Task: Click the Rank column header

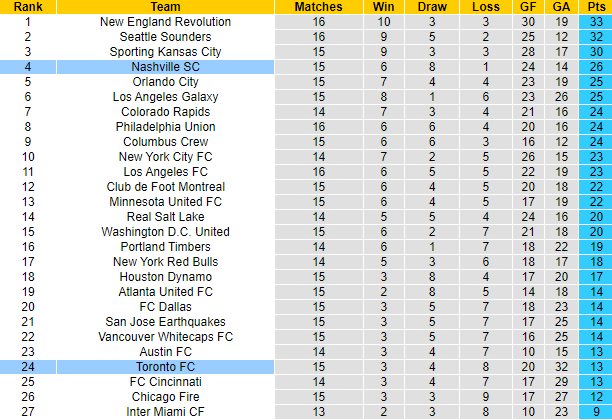Action: [27, 6]
